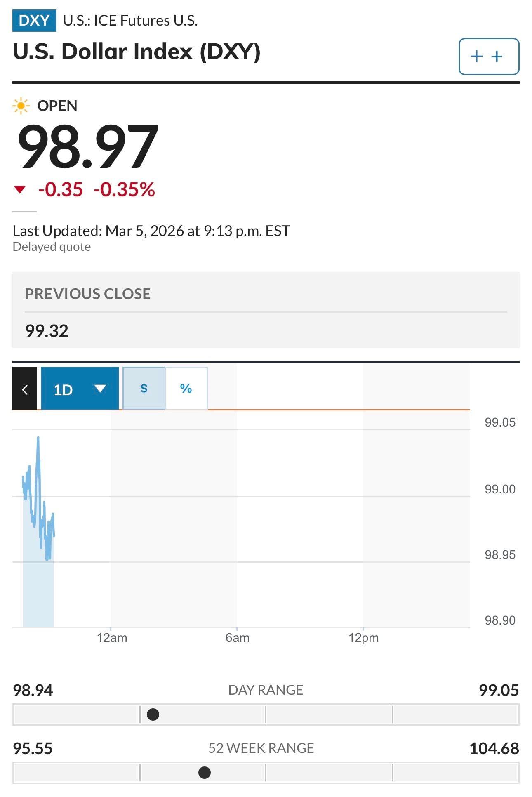Click the red down arrow indicator
Screen dimensions: 532x797
pyautogui.click(x=19, y=190)
